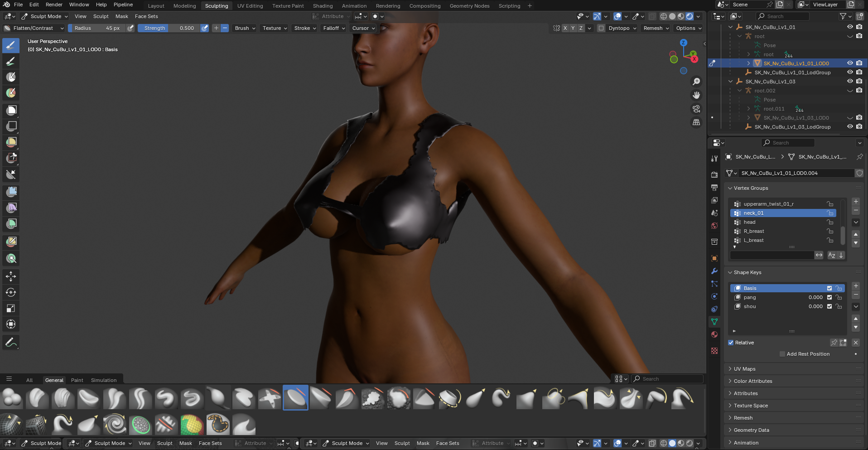The image size is (868, 450).
Task: Open Material properties tab icon
Action: [x=714, y=334]
